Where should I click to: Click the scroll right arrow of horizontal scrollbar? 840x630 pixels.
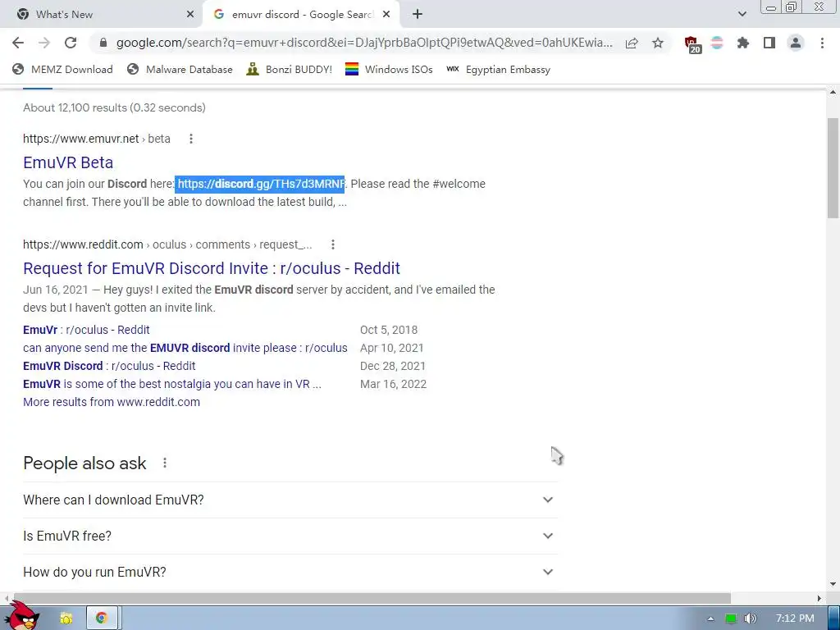click(819, 598)
